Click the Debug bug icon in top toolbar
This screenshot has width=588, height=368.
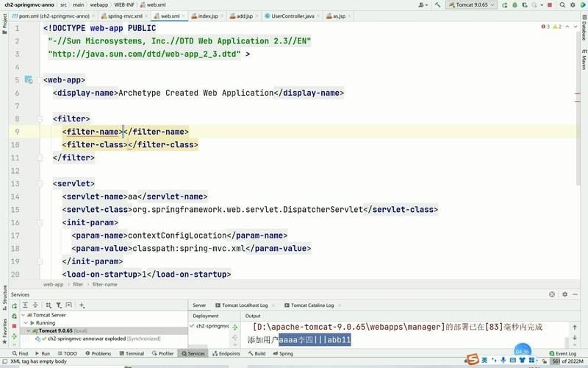515,4
